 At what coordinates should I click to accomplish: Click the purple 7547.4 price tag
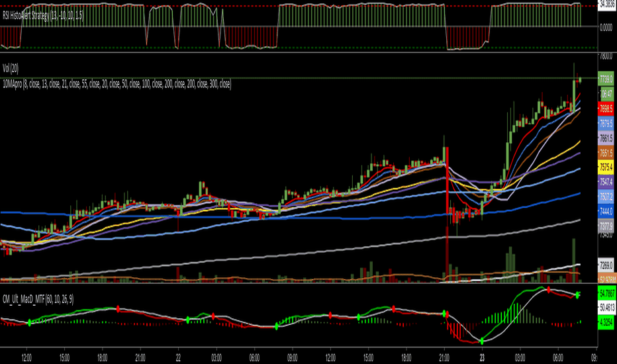(x=606, y=182)
